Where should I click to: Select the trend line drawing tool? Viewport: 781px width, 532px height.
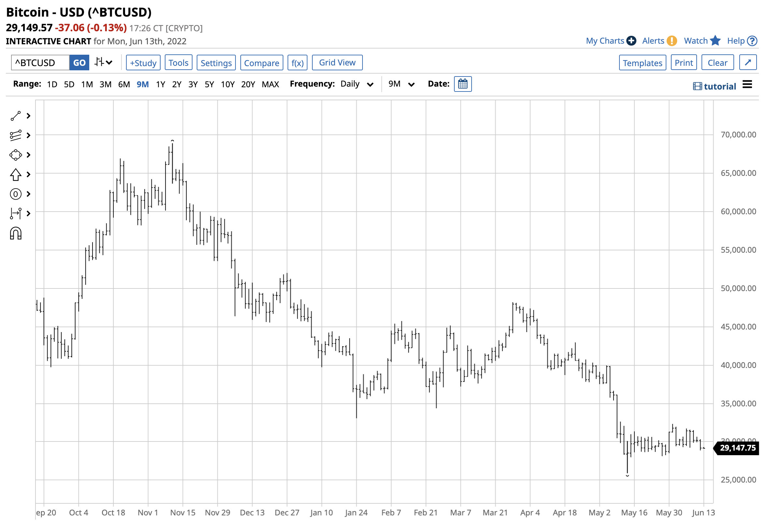point(15,116)
